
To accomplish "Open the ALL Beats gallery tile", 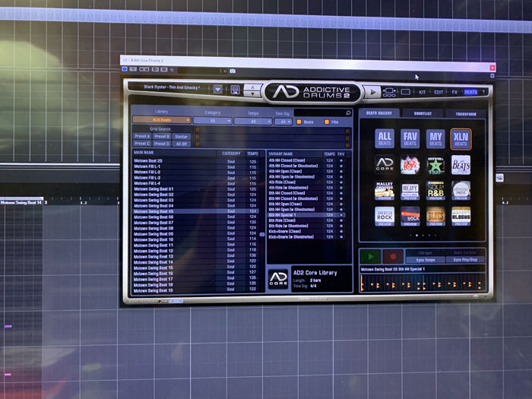I will click(x=385, y=138).
